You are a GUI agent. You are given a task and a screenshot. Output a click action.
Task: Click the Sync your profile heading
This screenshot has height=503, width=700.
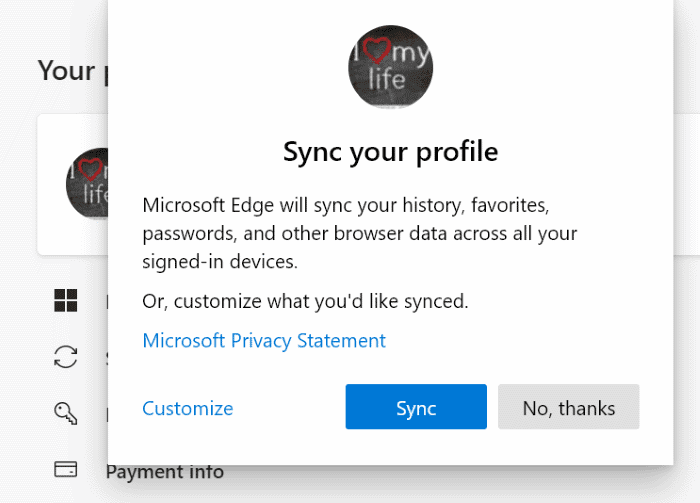tap(390, 152)
